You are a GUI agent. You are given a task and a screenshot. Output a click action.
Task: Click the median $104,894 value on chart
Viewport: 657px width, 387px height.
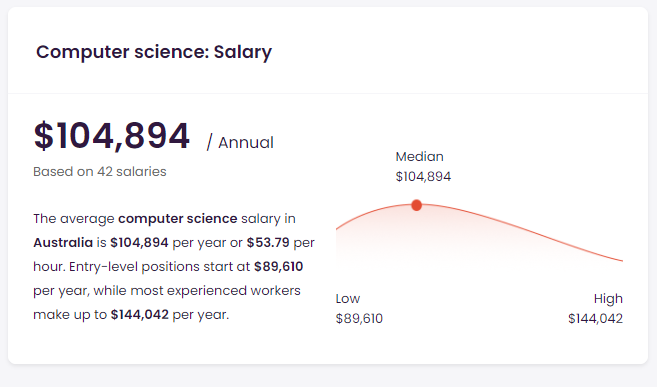pos(423,177)
